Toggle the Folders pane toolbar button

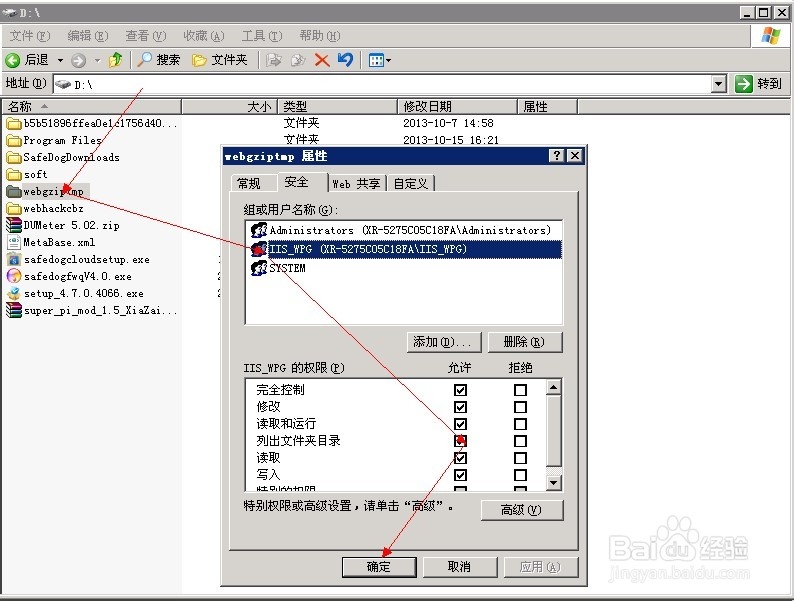[x=220, y=60]
